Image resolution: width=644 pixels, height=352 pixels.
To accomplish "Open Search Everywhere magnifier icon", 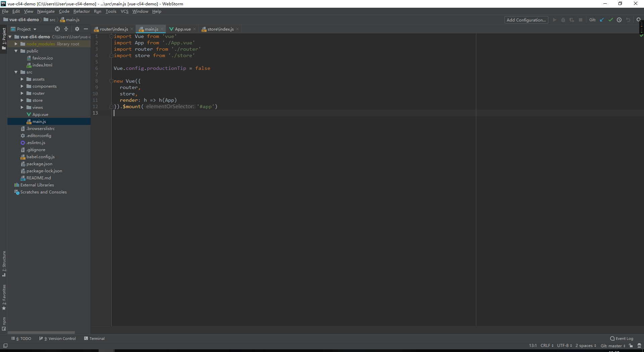I will (x=639, y=20).
